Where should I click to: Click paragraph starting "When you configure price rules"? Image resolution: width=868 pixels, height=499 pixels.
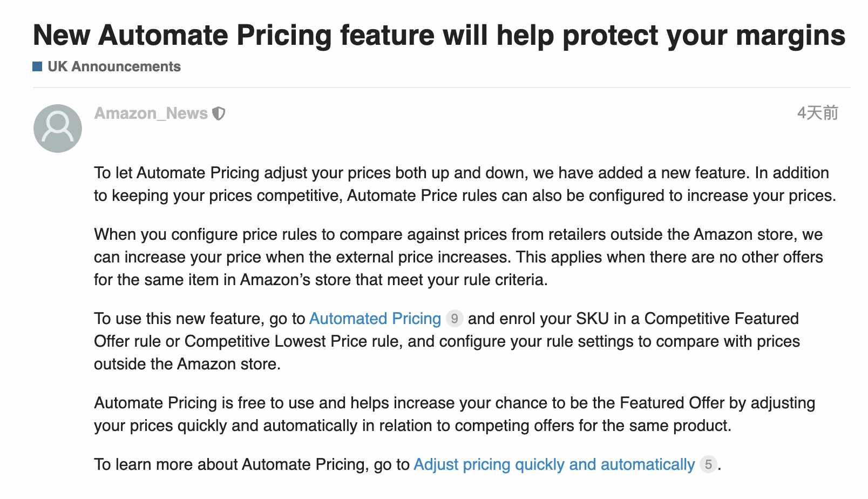click(x=458, y=257)
